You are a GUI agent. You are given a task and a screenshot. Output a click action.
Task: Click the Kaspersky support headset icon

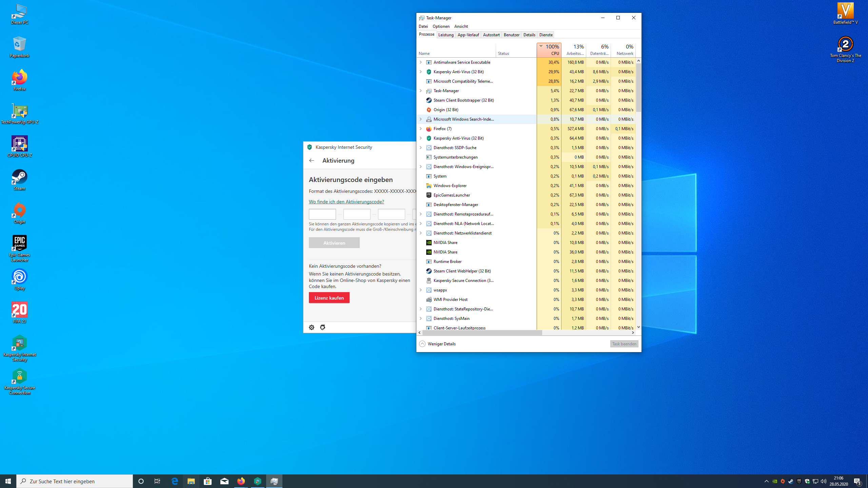pos(323,327)
